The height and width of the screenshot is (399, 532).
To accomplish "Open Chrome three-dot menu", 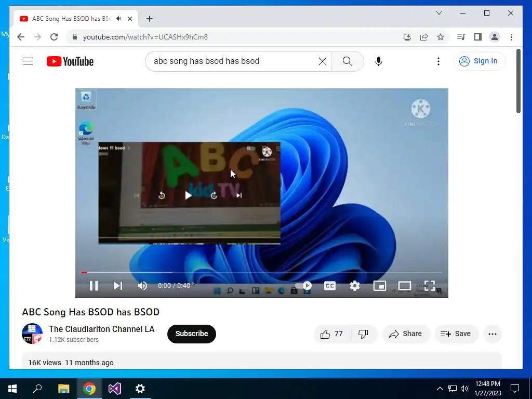I will click(x=511, y=37).
